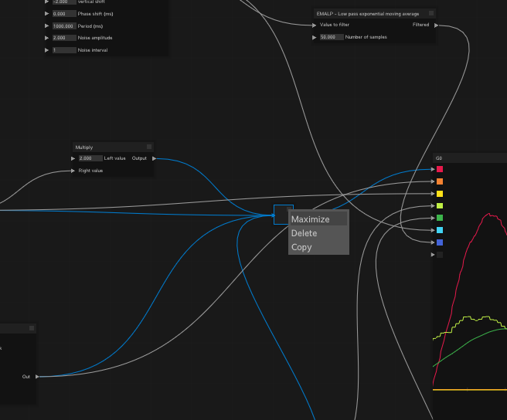Click the blue channel swatch in G0

click(440, 242)
